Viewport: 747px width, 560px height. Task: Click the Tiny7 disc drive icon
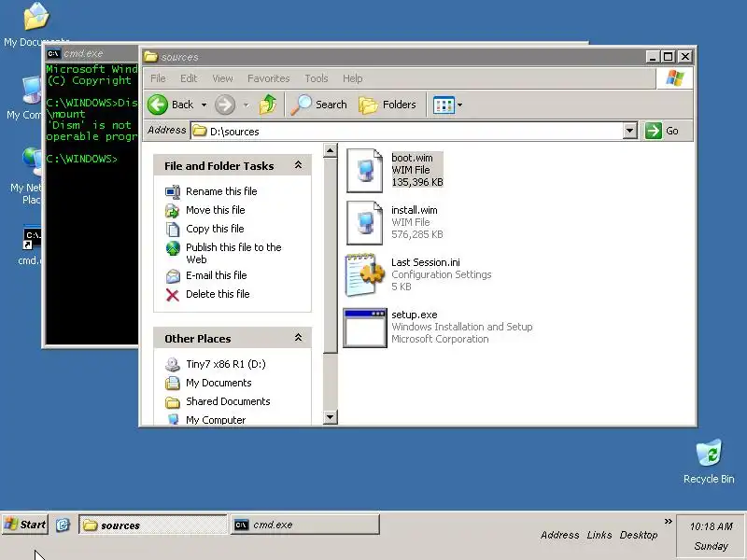click(x=173, y=364)
